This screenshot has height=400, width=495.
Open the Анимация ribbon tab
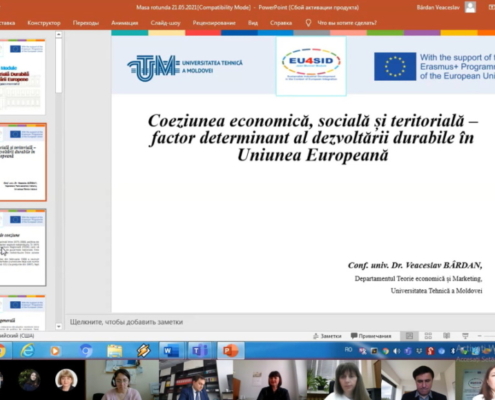125,23
